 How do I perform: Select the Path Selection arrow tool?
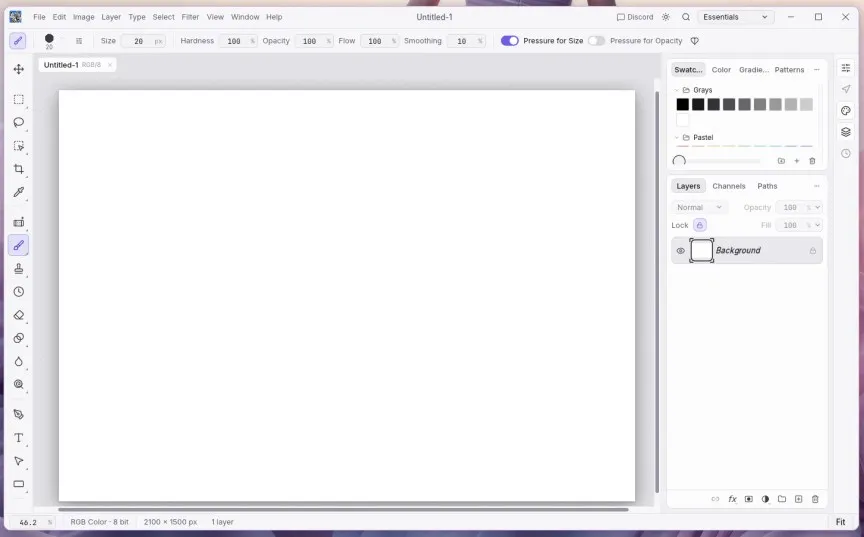coord(19,461)
